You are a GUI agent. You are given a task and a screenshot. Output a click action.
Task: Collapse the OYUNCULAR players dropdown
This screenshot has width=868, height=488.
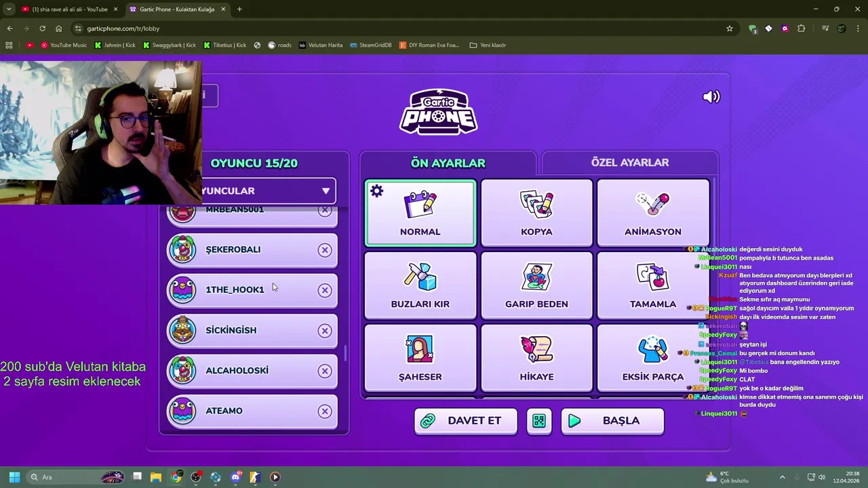(x=325, y=191)
